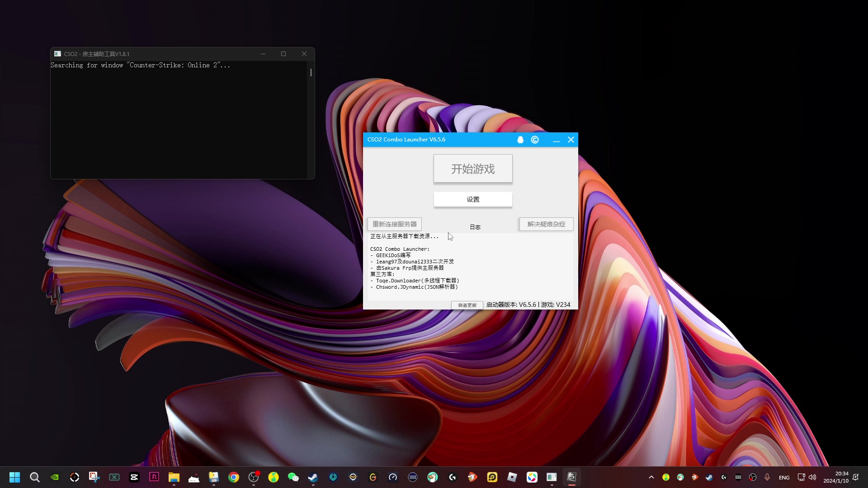Open Roblox from taskbar
This screenshot has width=868, height=488.
(512, 477)
